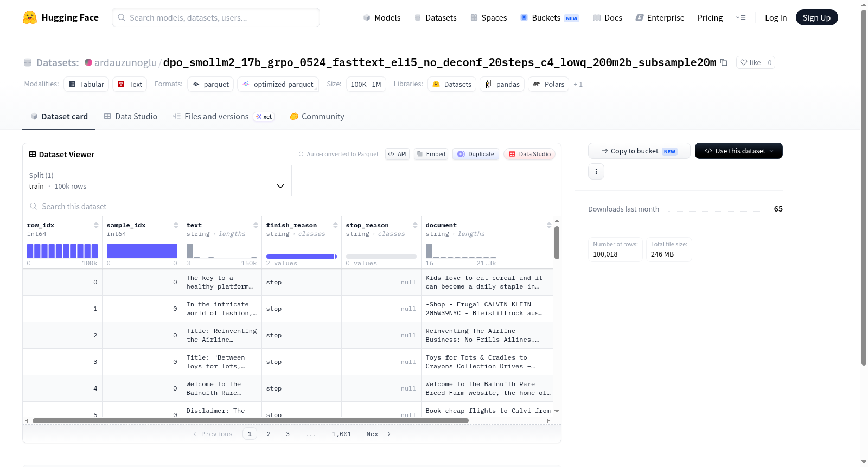Jump to page 1,001

coord(342,434)
